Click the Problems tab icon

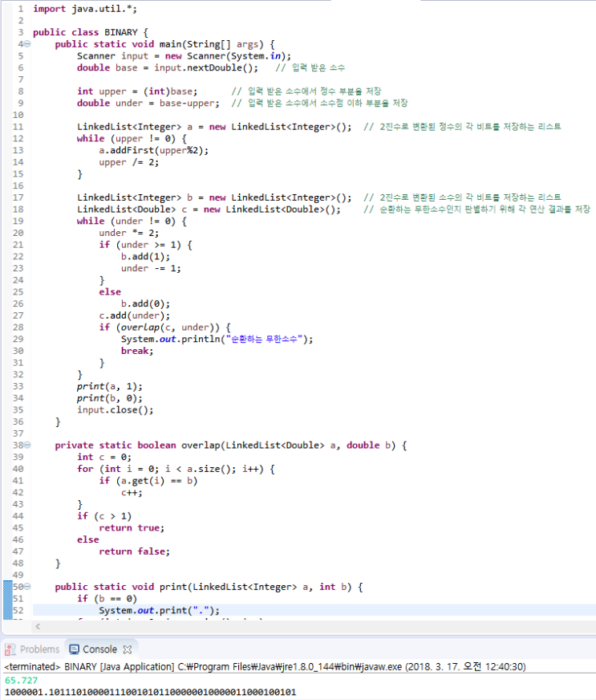click(x=10, y=649)
